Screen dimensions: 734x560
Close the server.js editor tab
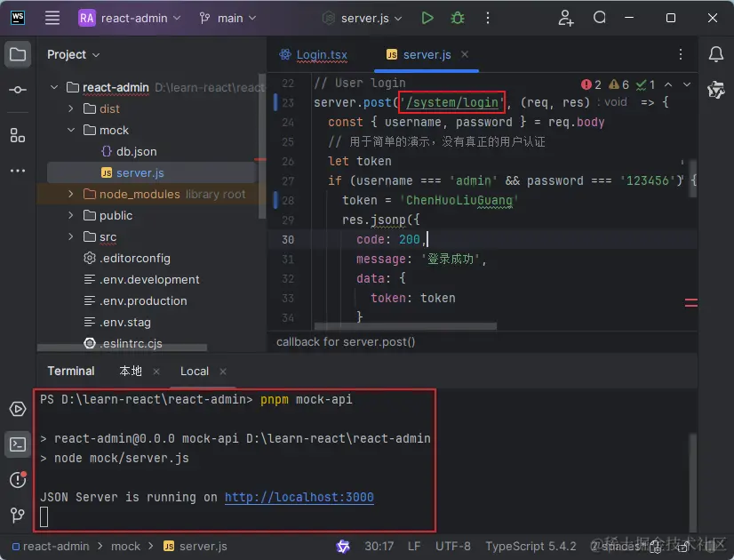465,54
